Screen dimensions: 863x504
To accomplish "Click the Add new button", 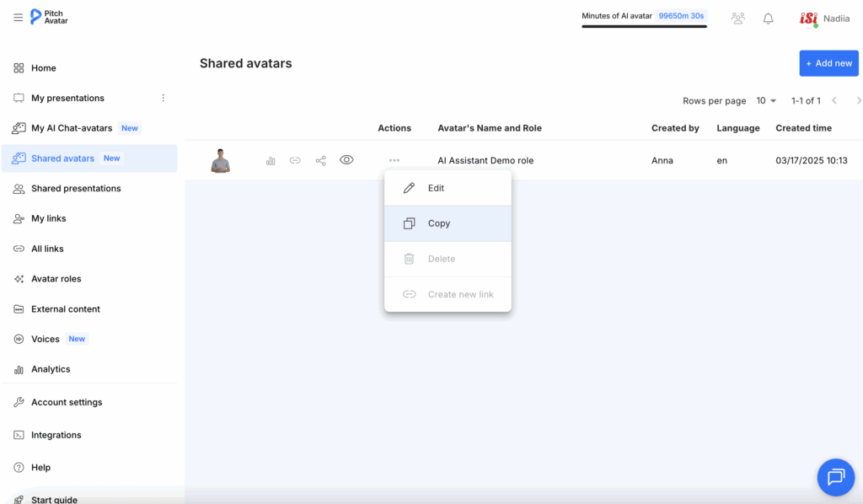I will pos(828,63).
